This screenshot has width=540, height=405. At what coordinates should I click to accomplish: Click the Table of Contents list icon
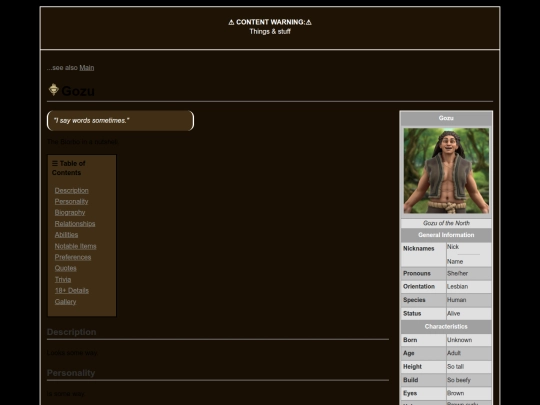pos(55,163)
